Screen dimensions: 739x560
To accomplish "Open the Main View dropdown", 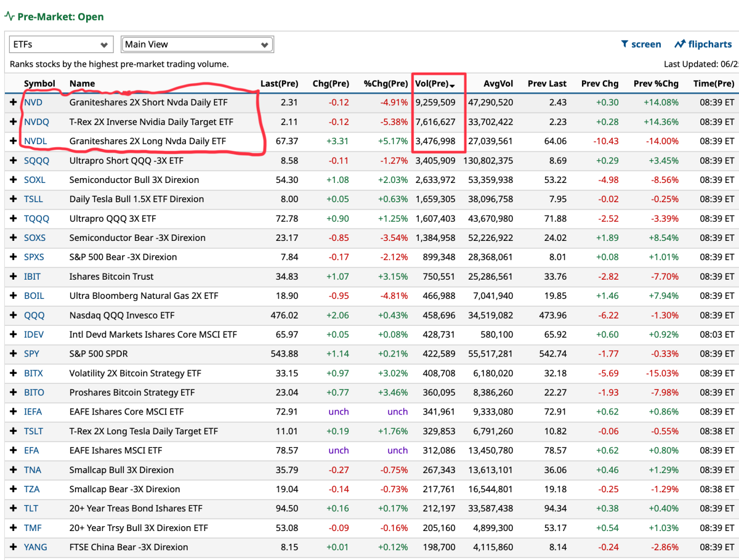I will (x=197, y=44).
